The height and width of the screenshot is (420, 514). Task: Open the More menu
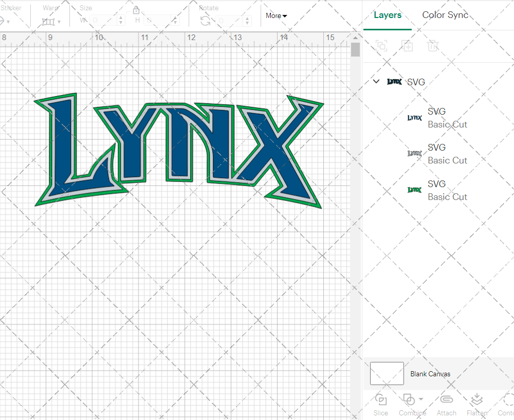tap(276, 16)
